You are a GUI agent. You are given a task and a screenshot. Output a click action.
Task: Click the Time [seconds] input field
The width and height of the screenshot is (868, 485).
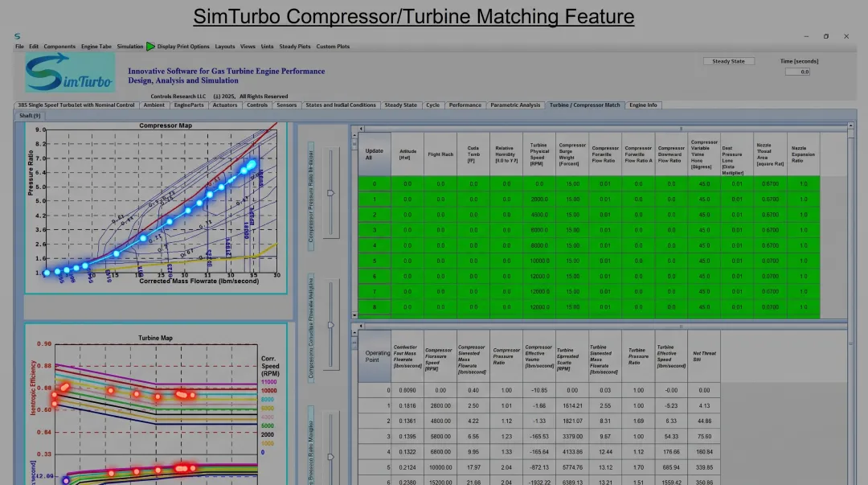pyautogui.click(x=797, y=72)
